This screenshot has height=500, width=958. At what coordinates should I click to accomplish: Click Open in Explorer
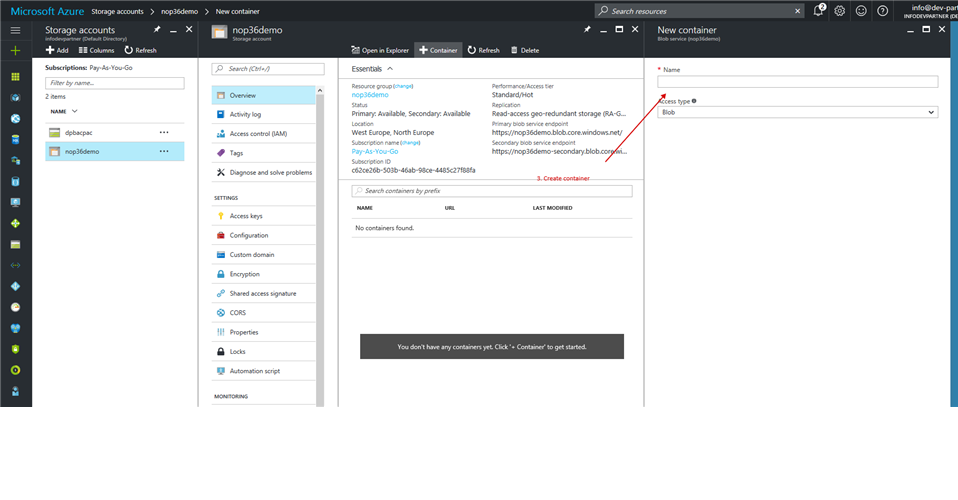380,50
